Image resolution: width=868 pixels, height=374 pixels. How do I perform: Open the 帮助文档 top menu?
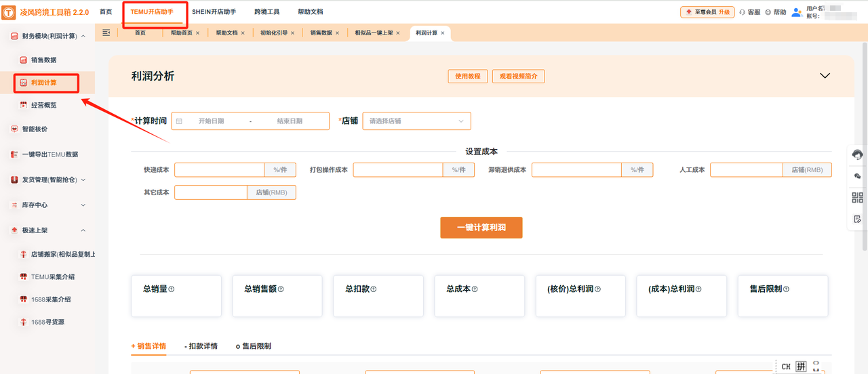pos(310,12)
